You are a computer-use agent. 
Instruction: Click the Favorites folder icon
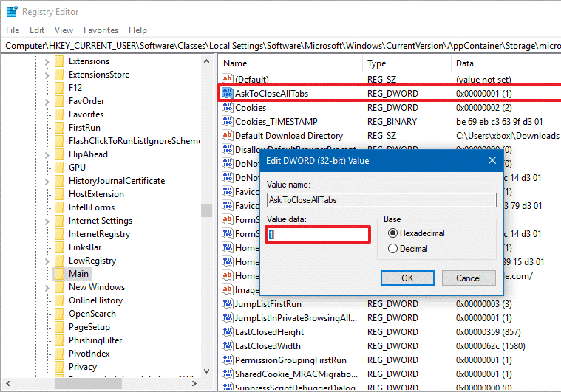[59, 114]
